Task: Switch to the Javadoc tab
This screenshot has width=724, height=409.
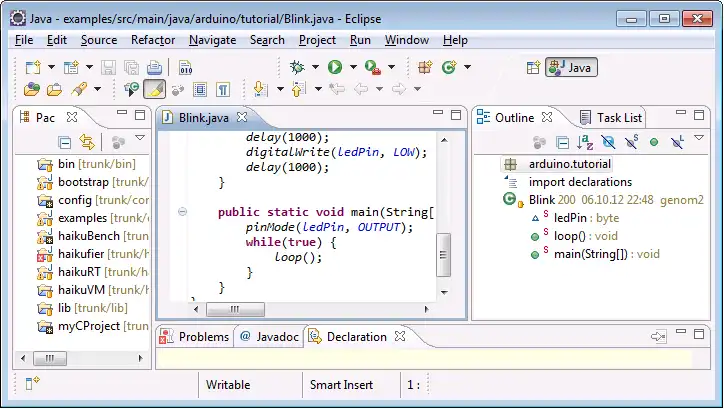Action: point(270,337)
